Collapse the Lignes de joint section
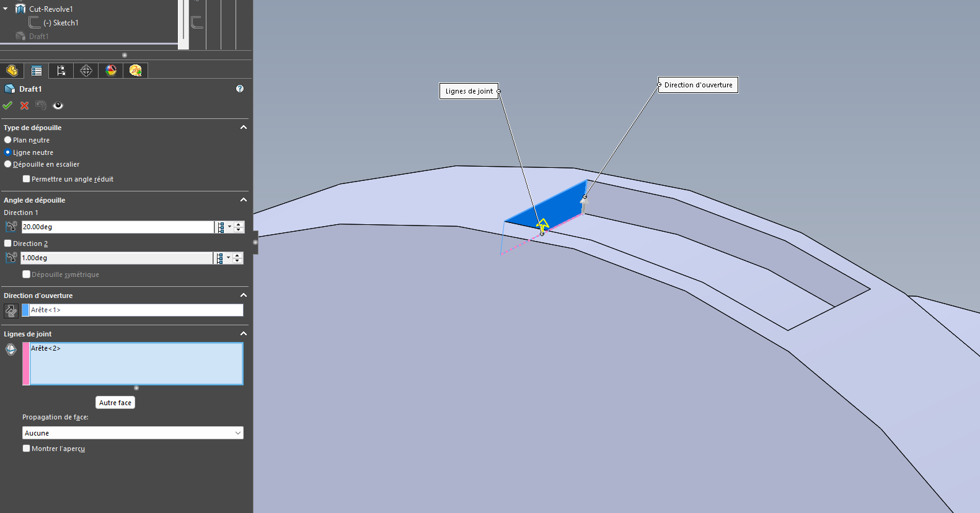Viewport: 980px width, 513px height. 244,333
